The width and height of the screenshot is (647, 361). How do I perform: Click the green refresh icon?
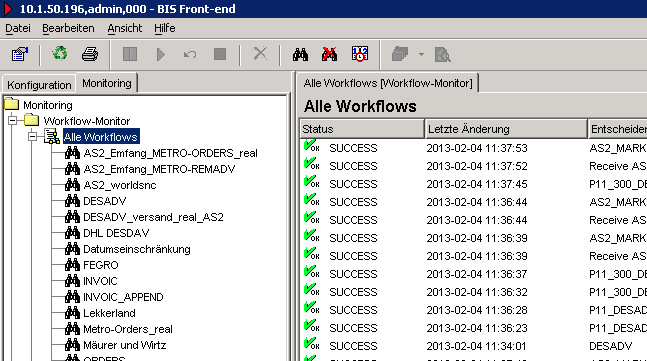(x=60, y=54)
